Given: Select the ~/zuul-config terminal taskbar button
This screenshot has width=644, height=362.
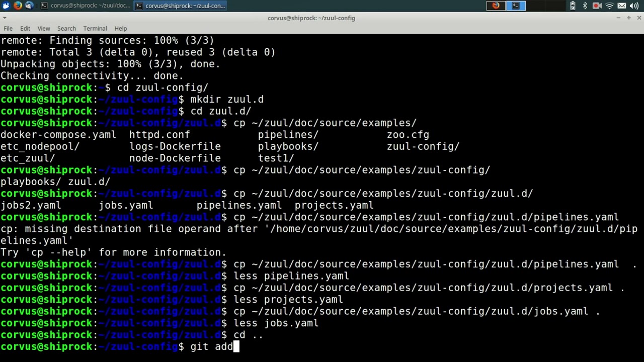Looking at the screenshot, I should point(180,6).
